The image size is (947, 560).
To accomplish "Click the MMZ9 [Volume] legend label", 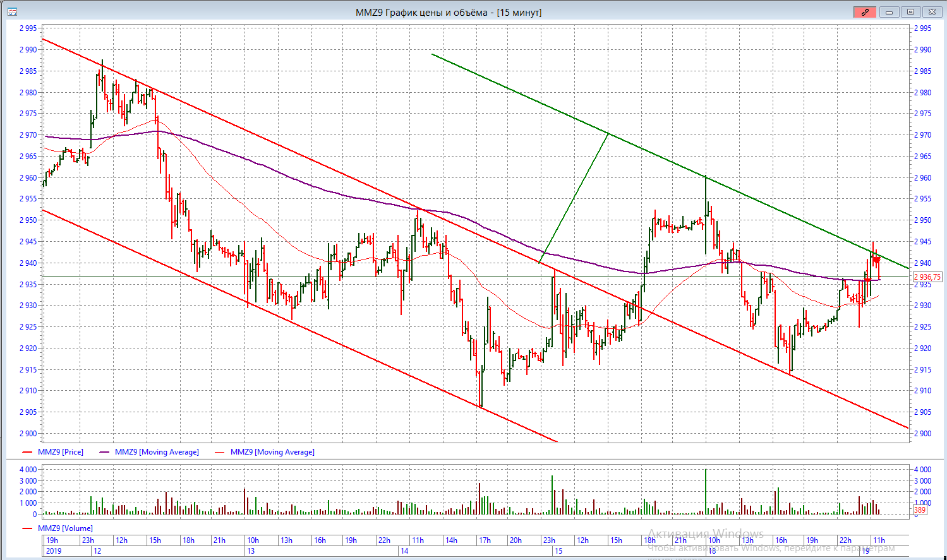I will (x=65, y=528).
